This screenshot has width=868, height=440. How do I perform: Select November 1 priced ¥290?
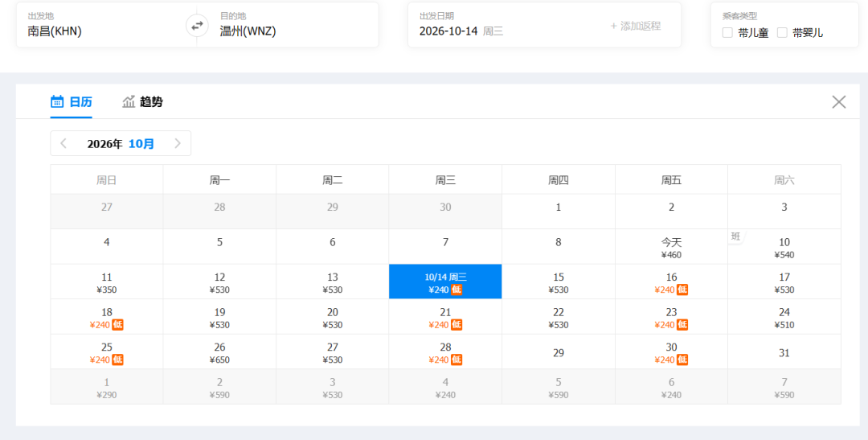click(x=107, y=387)
